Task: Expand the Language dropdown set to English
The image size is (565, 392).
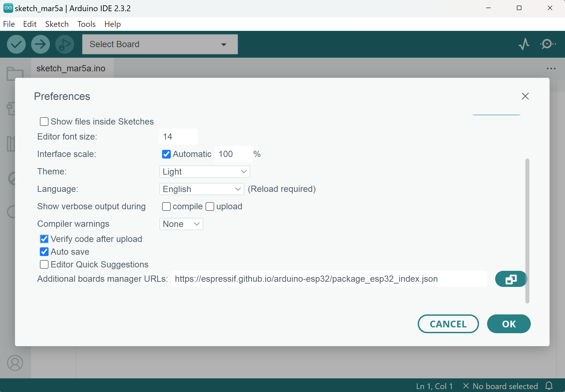Action: click(202, 189)
